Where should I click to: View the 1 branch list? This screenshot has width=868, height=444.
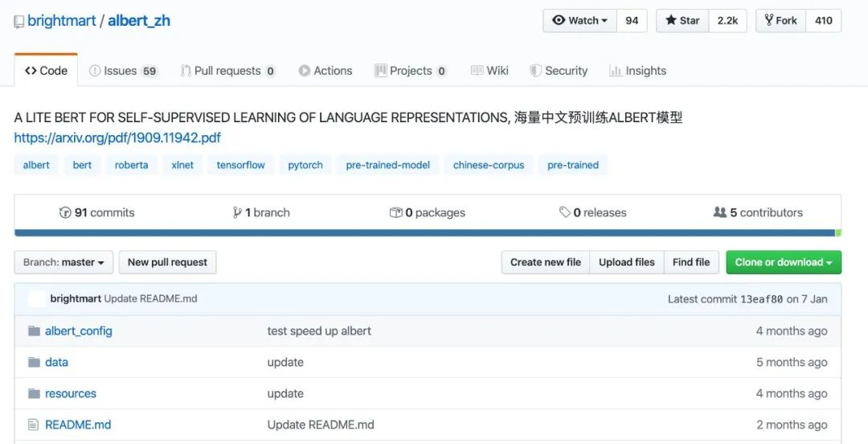[x=261, y=212]
